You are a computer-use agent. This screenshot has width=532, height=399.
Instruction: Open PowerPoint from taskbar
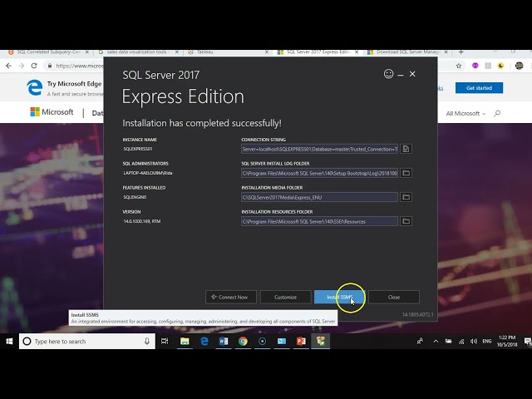(301, 342)
